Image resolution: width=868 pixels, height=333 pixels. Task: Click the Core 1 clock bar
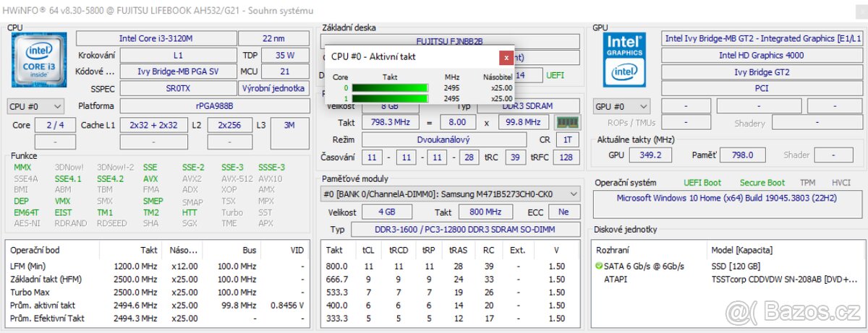tap(390, 98)
